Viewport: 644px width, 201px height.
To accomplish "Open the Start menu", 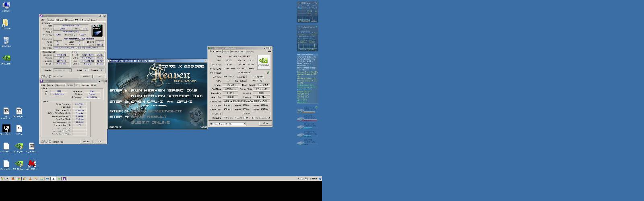I will tap(4, 178).
